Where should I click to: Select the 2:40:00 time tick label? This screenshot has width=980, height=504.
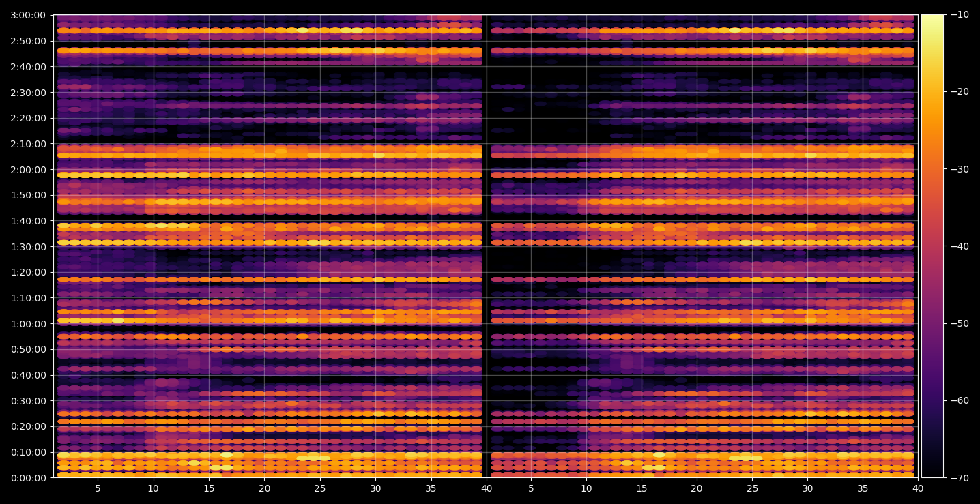[29, 67]
